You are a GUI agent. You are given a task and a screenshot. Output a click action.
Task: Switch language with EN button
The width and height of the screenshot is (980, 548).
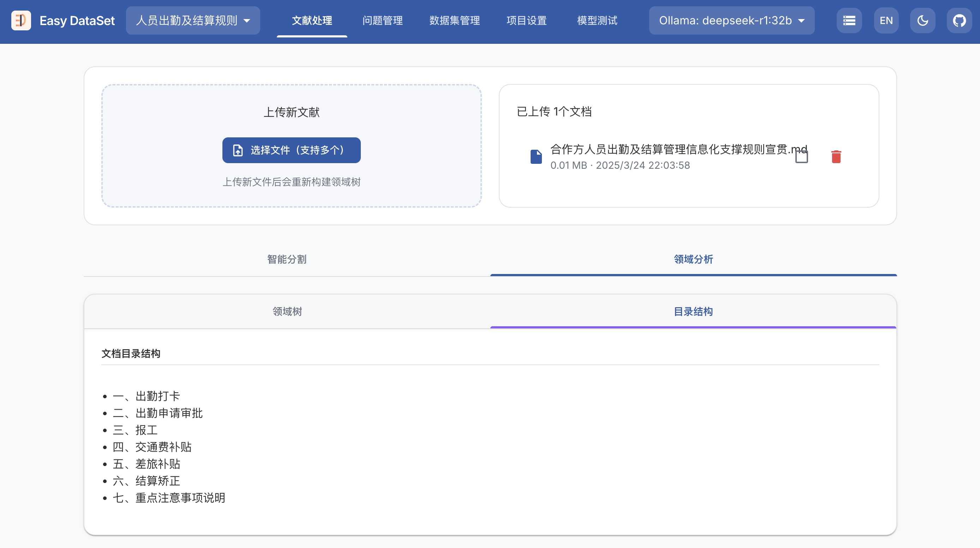886,20
